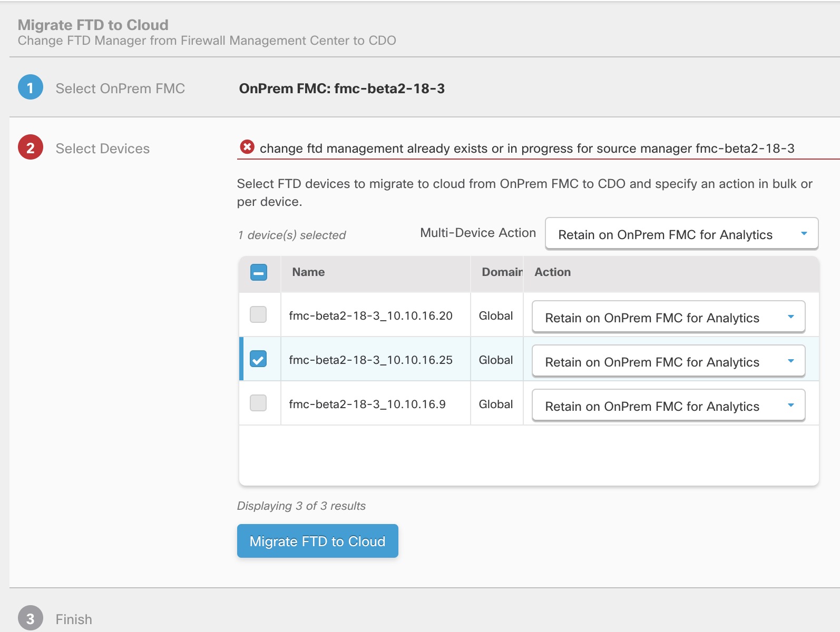Click device name fmc-beta2-18-3_10.10.16.20
Screen dimensions: 840x632
[x=371, y=315]
